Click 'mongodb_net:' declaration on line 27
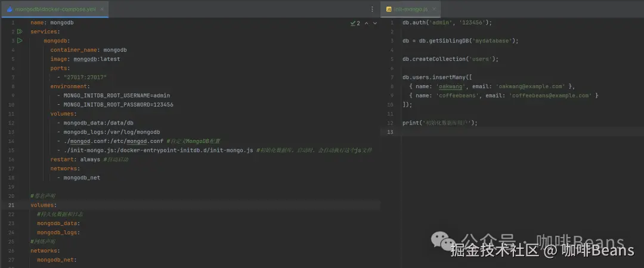 pos(57,260)
